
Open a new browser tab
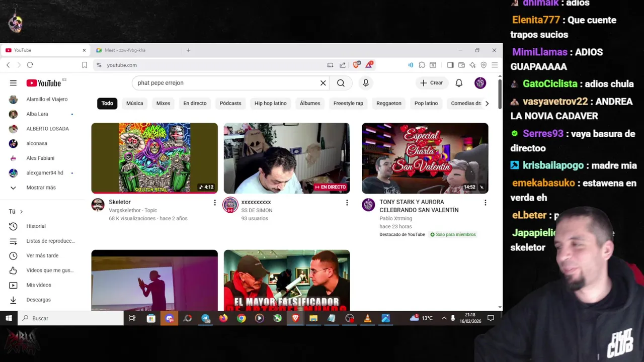[188, 50]
